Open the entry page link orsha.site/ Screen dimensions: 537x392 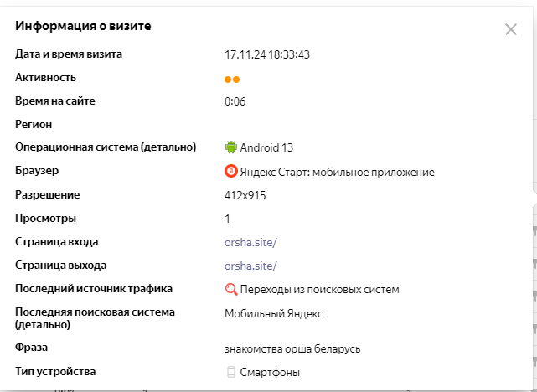coord(250,242)
